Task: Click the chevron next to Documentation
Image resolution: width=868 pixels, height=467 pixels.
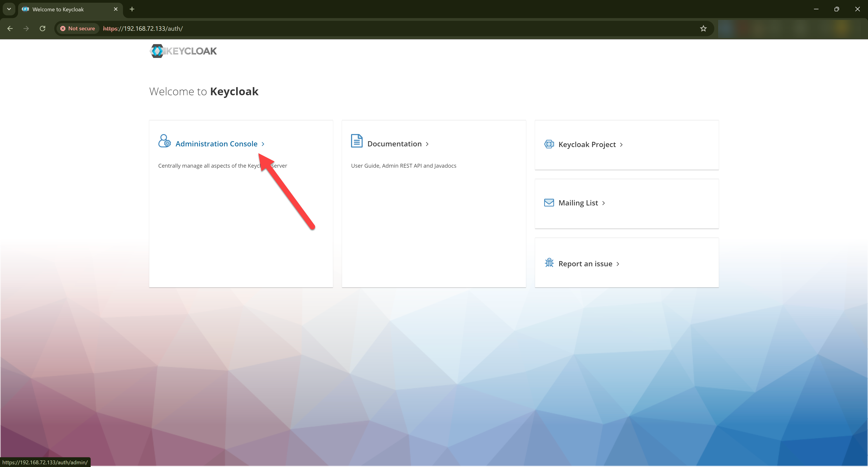Action: click(x=427, y=144)
